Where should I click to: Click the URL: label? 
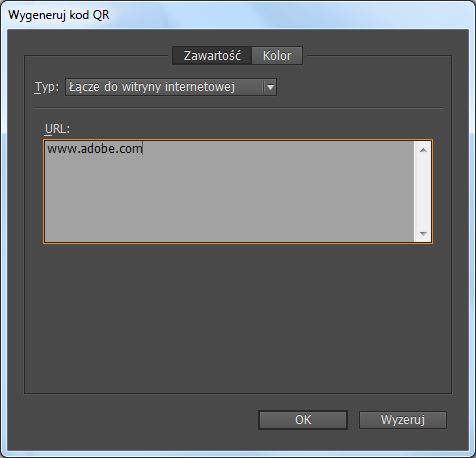57,129
